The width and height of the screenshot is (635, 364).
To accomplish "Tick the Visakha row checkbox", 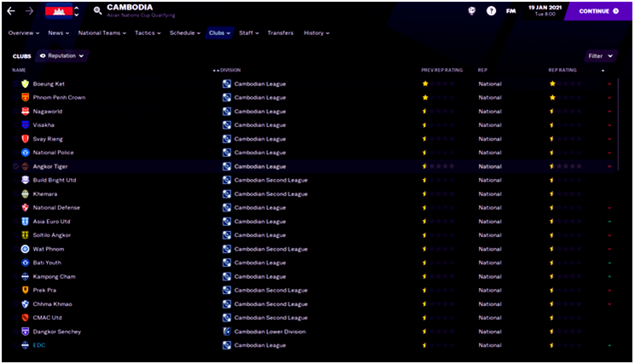I will pyautogui.click(x=16, y=125).
